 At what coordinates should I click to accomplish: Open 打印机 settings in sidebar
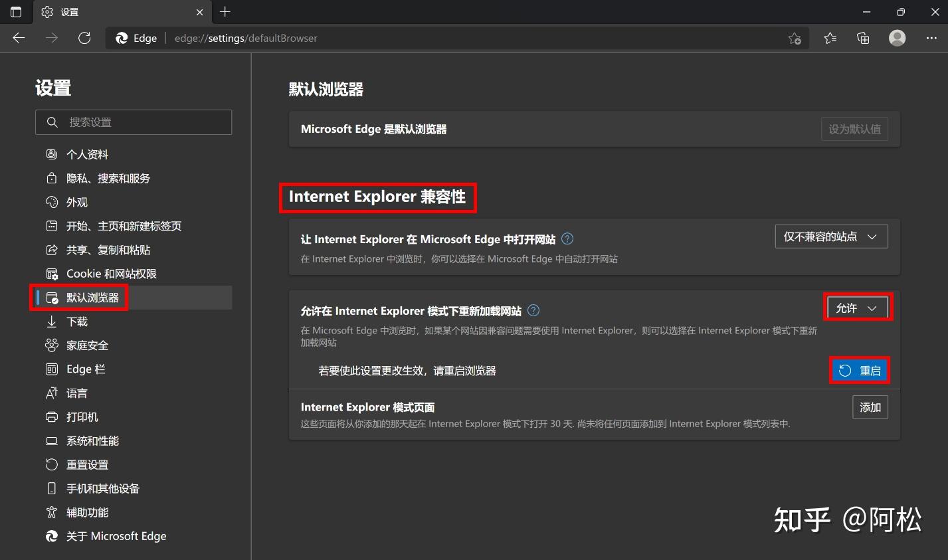[x=80, y=417]
